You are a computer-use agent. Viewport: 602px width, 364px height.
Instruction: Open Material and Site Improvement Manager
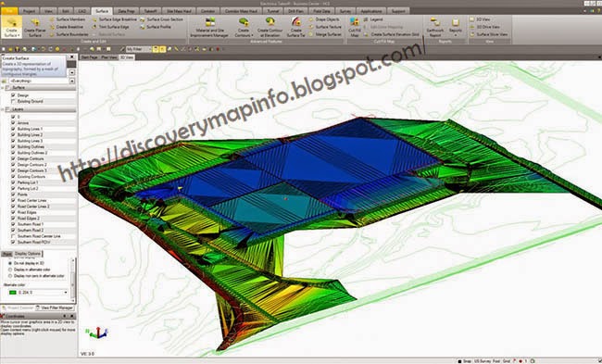pos(210,28)
